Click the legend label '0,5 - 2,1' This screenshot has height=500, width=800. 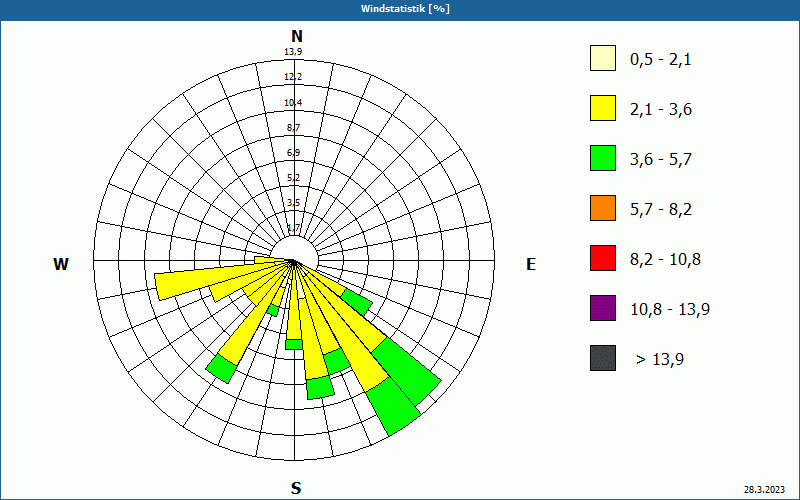(x=661, y=60)
